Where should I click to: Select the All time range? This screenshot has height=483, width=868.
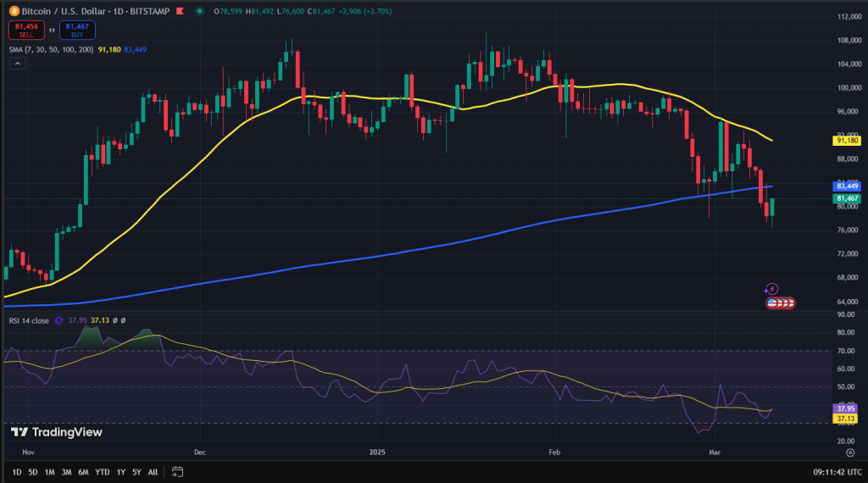[153, 472]
